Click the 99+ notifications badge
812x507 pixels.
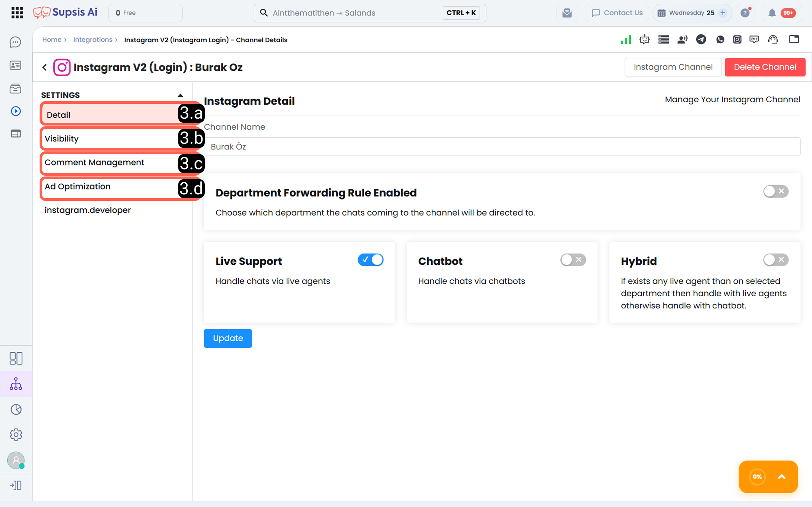[788, 13]
